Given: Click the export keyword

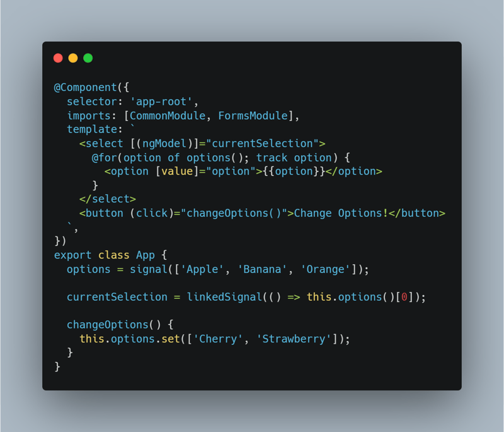Looking at the screenshot, I should [x=72, y=255].
